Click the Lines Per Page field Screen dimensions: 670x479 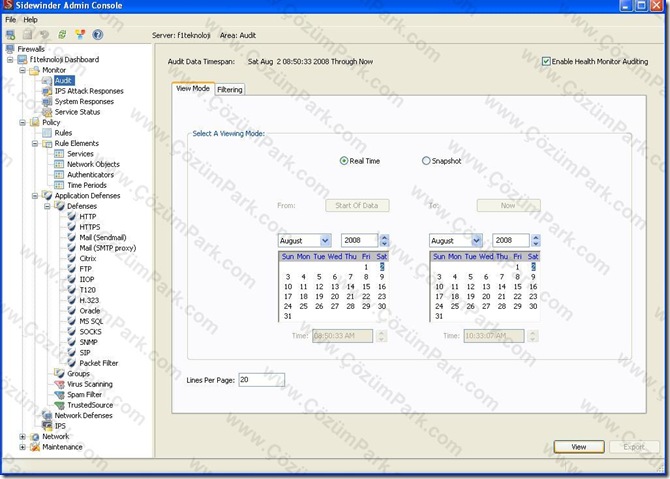coord(261,380)
